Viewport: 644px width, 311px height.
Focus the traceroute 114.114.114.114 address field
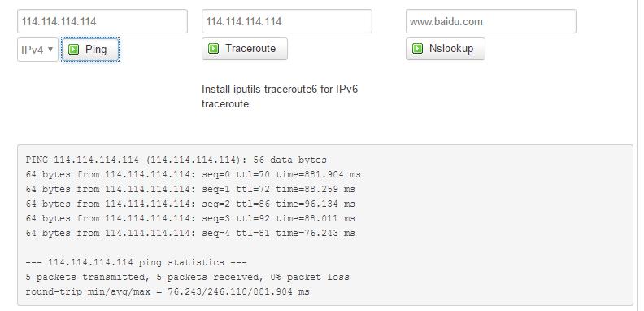coord(287,21)
